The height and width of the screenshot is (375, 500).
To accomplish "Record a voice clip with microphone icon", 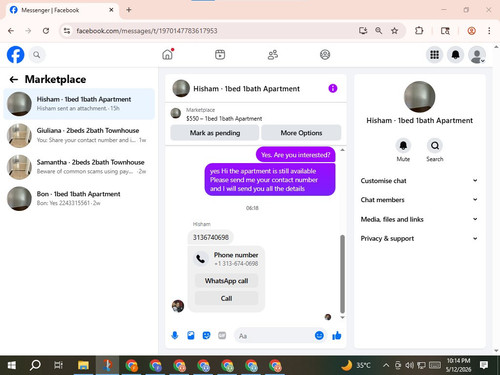I will coord(175,335).
